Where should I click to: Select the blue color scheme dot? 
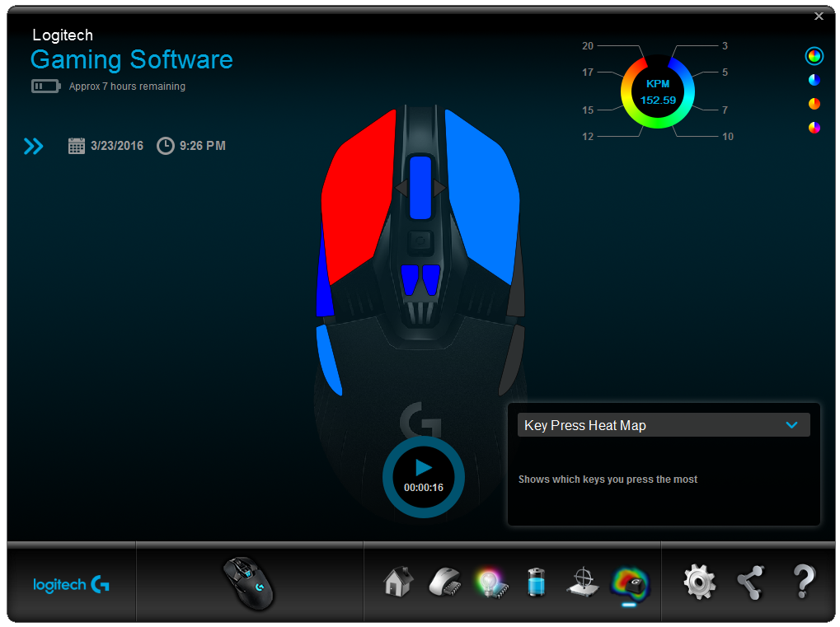click(x=814, y=80)
